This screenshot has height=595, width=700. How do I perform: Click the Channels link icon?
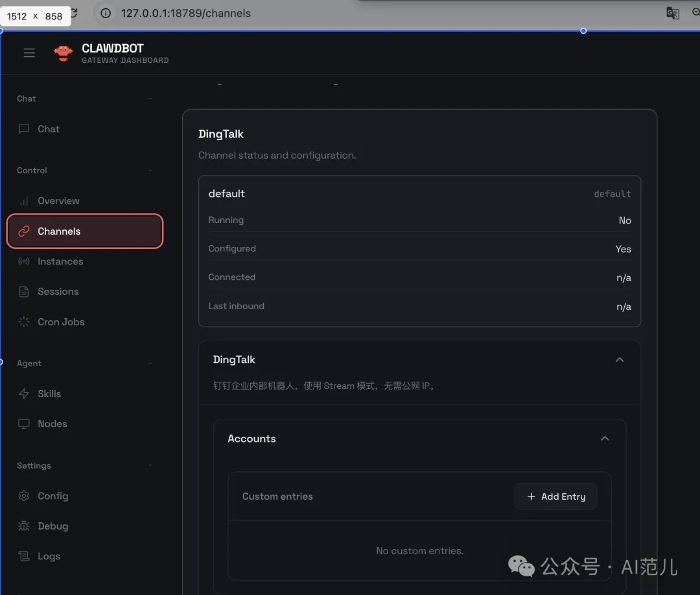(24, 231)
